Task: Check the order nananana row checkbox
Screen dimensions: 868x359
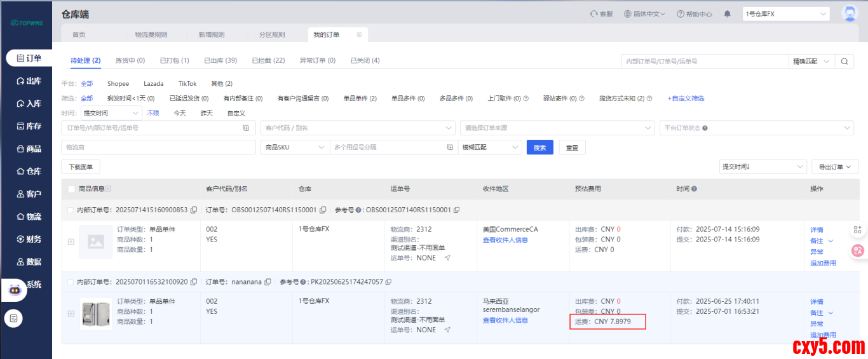Action: pos(71,282)
